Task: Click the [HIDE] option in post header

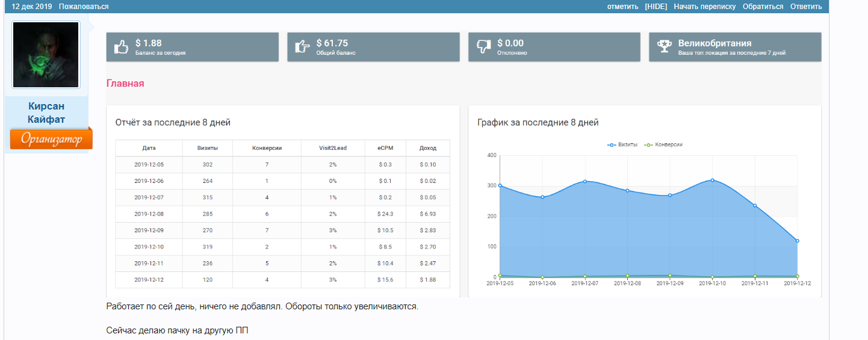Action: [656, 7]
